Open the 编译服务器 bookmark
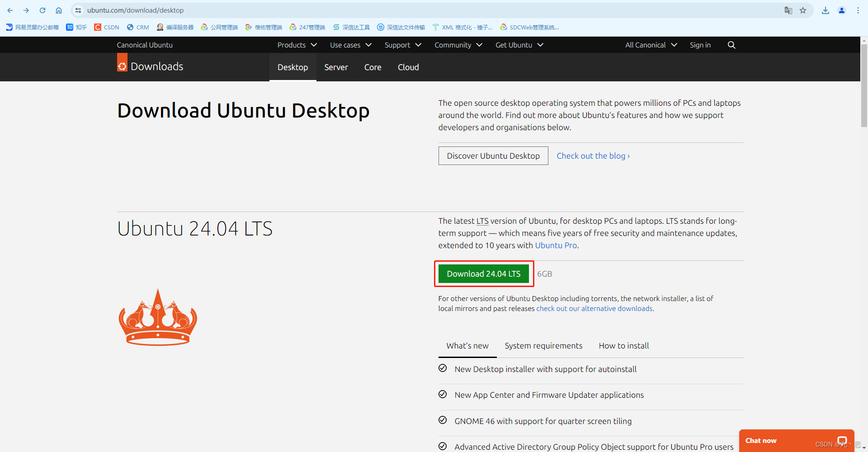The image size is (868, 452). click(x=175, y=27)
